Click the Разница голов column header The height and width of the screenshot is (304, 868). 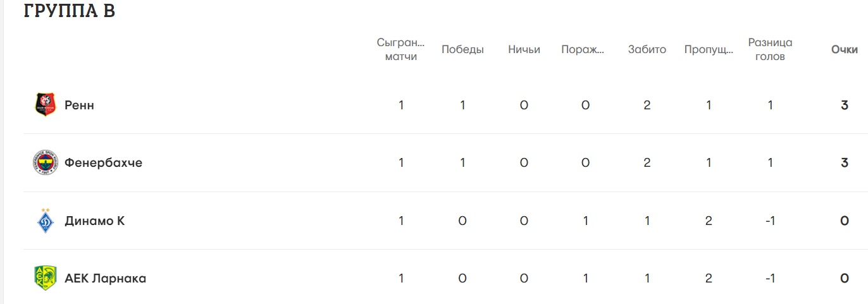point(770,49)
